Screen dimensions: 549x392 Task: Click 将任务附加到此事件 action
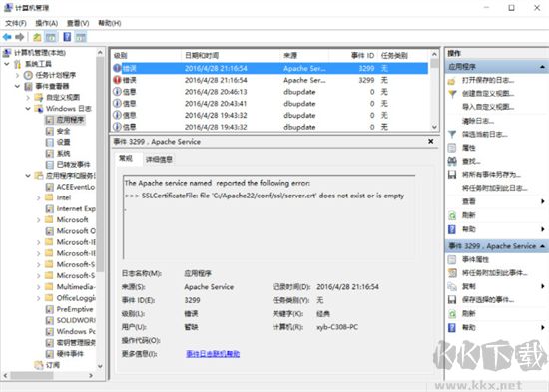coord(494,272)
